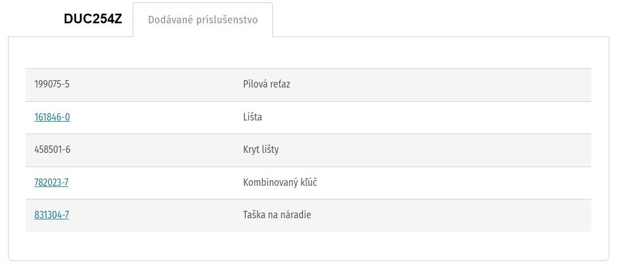Follow the link for the Kombinovaný kľúč item
Viewport: 644px width, 266px height.
click(51, 182)
